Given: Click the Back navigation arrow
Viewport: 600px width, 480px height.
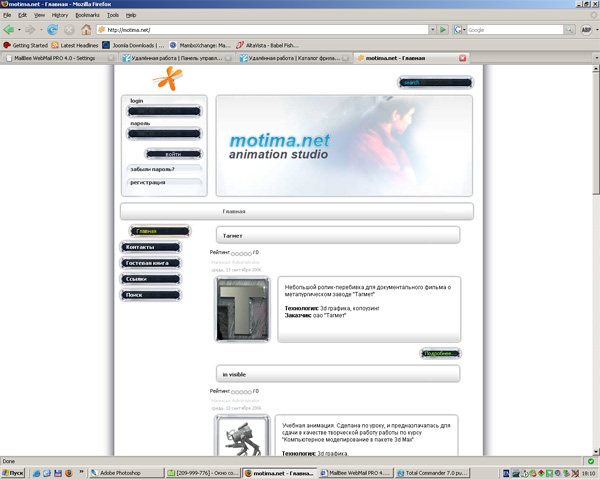Looking at the screenshot, I should pyautogui.click(x=8, y=29).
